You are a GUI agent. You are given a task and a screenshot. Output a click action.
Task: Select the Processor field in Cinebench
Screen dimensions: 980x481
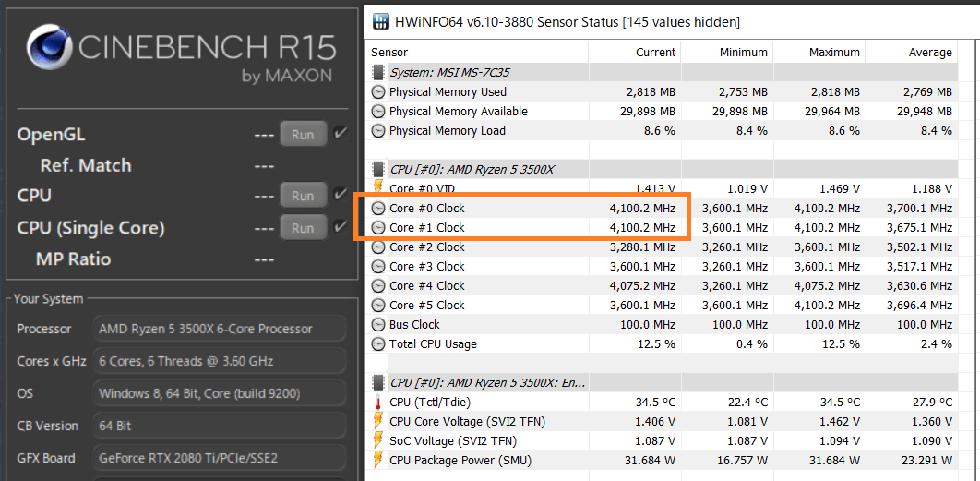[219, 329]
